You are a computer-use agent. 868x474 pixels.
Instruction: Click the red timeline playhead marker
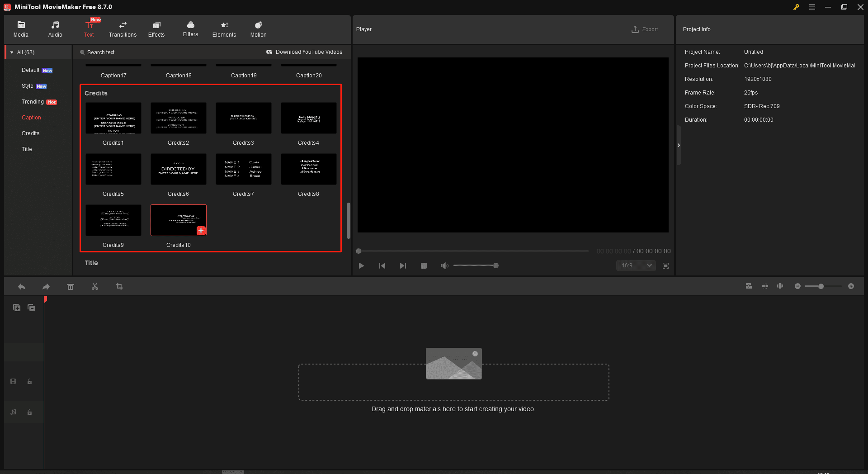[45, 299]
